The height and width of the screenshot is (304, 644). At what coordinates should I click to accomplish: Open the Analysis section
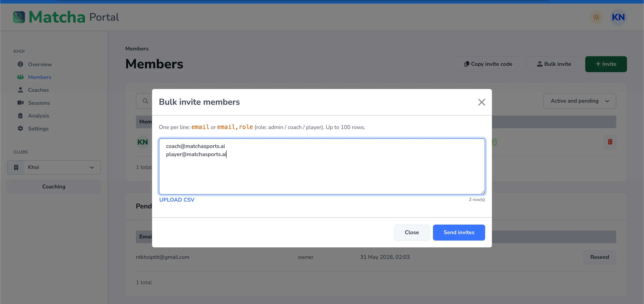[39, 116]
